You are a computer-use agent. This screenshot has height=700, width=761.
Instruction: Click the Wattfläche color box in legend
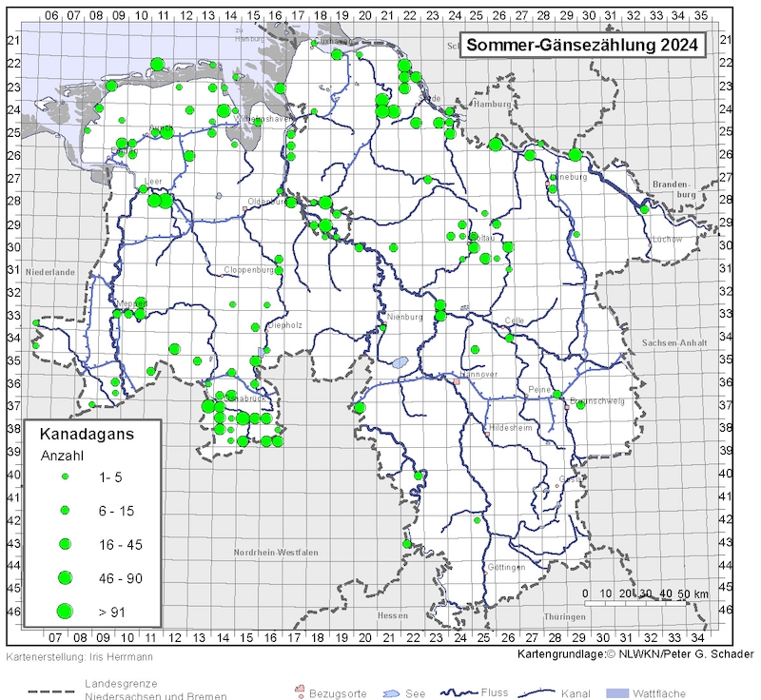pos(616,693)
